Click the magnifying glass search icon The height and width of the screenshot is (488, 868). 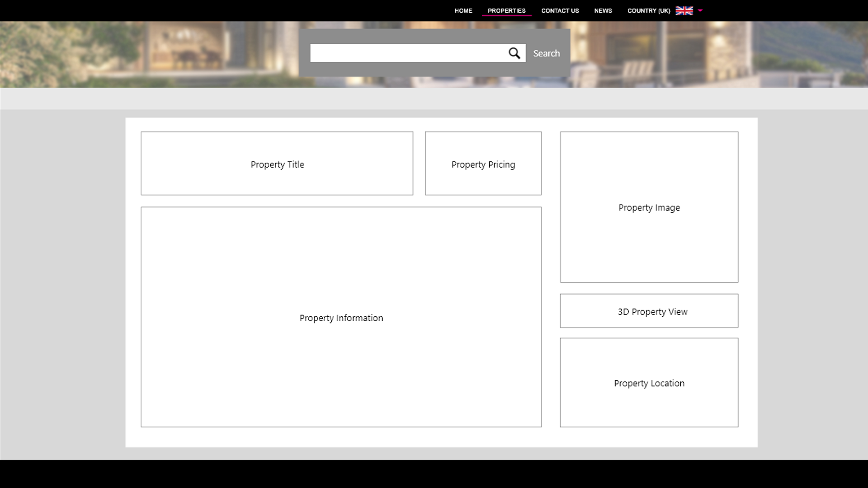point(514,53)
